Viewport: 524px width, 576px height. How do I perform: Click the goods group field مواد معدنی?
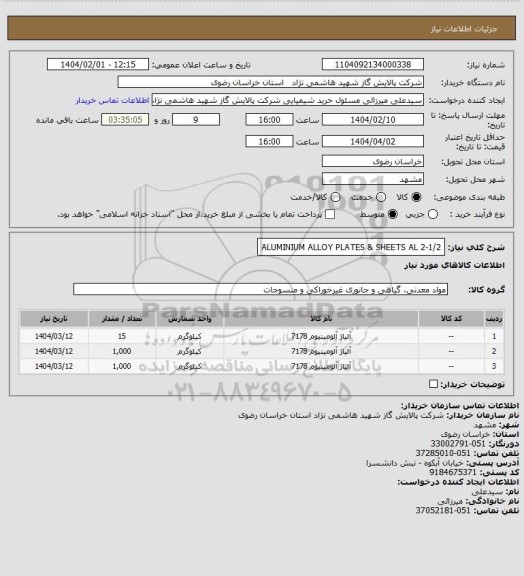(260, 289)
